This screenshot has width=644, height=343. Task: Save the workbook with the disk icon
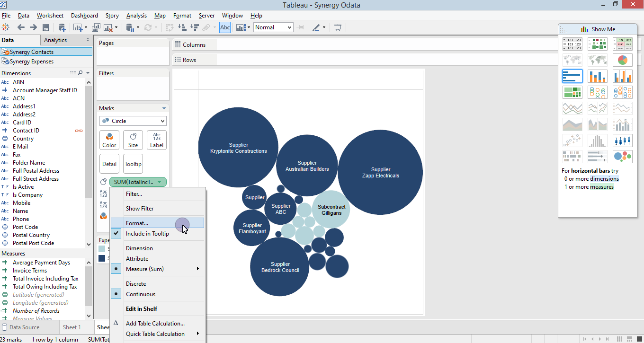pyautogui.click(x=46, y=27)
